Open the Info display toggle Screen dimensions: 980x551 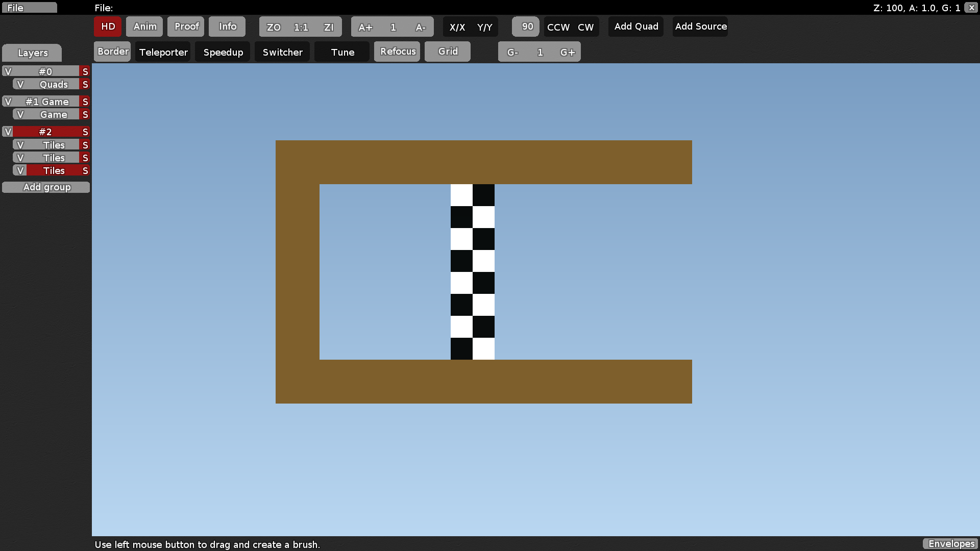coord(227,27)
